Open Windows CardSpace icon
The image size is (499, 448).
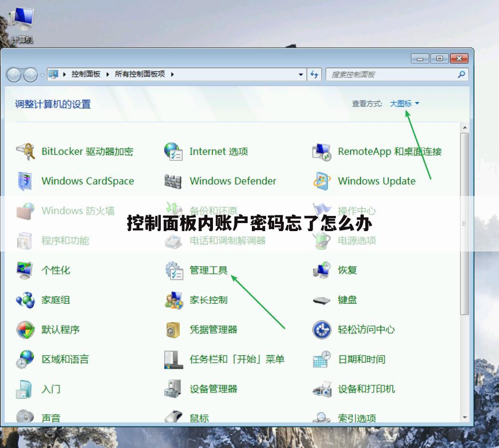click(x=25, y=181)
